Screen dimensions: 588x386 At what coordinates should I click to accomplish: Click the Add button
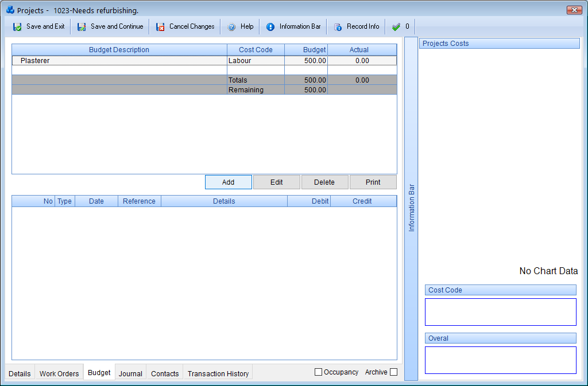229,182
